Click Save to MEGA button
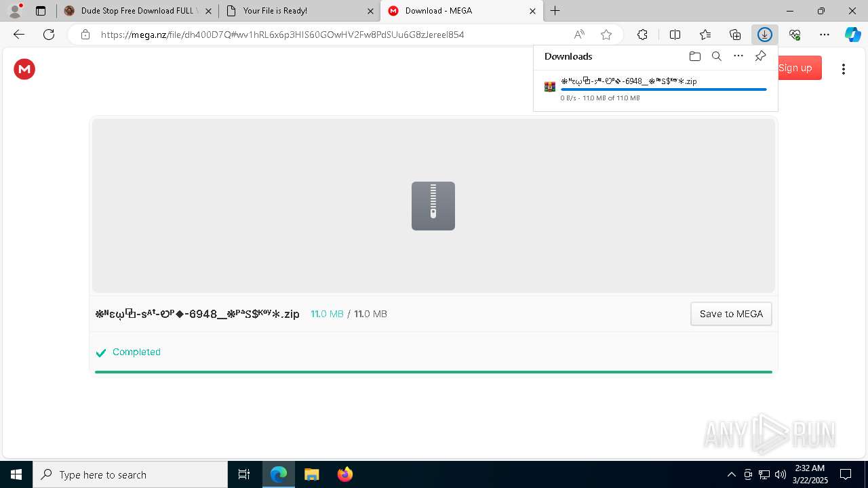Viewport: 868px width, 488px height. tap(731, 314)
